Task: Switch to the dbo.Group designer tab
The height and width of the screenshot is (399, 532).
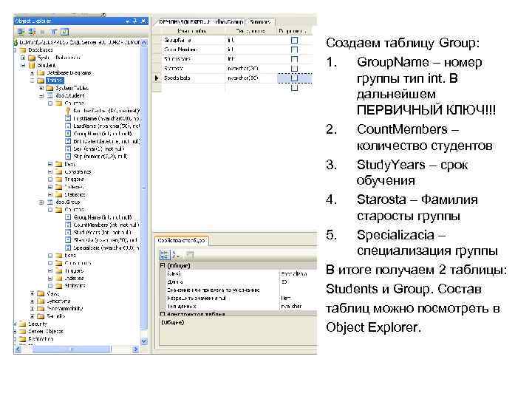Action: [201, 21]
